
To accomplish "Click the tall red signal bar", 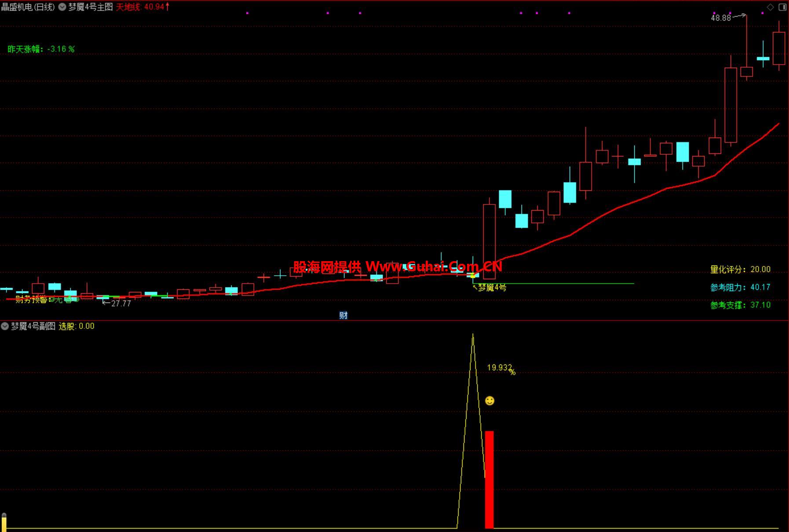I will (x=489, y=479).
